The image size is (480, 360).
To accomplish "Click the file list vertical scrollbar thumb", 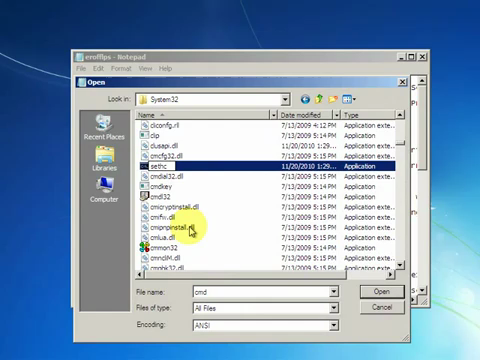I will click(x=400, y=143).
